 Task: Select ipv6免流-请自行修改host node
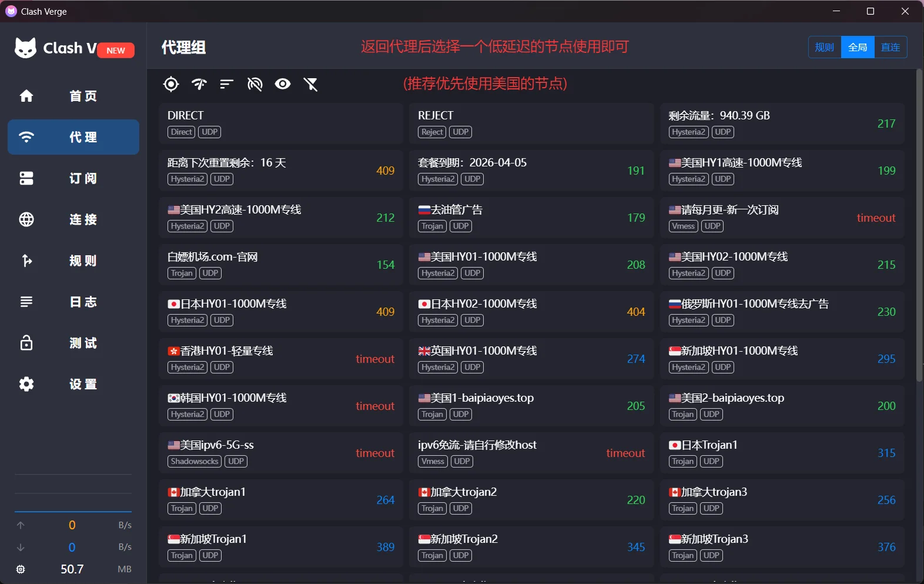tap(531, 453)
